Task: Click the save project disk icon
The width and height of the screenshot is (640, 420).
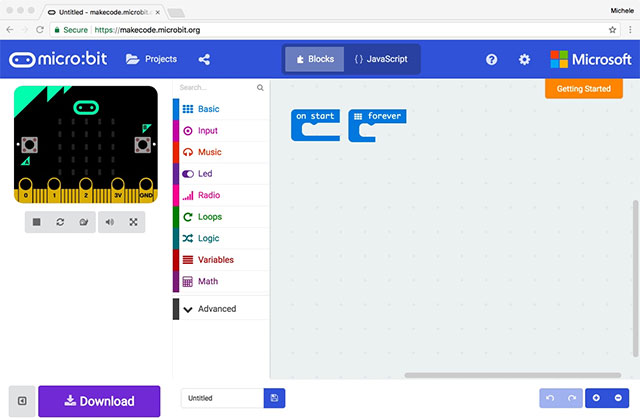Action: tap(274, 398)
